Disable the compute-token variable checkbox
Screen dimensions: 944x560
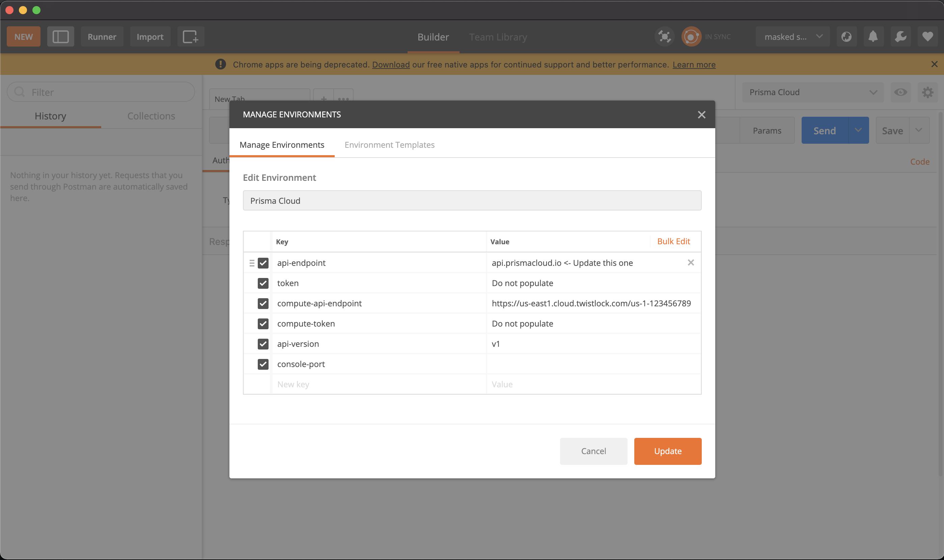coord(263,324)
